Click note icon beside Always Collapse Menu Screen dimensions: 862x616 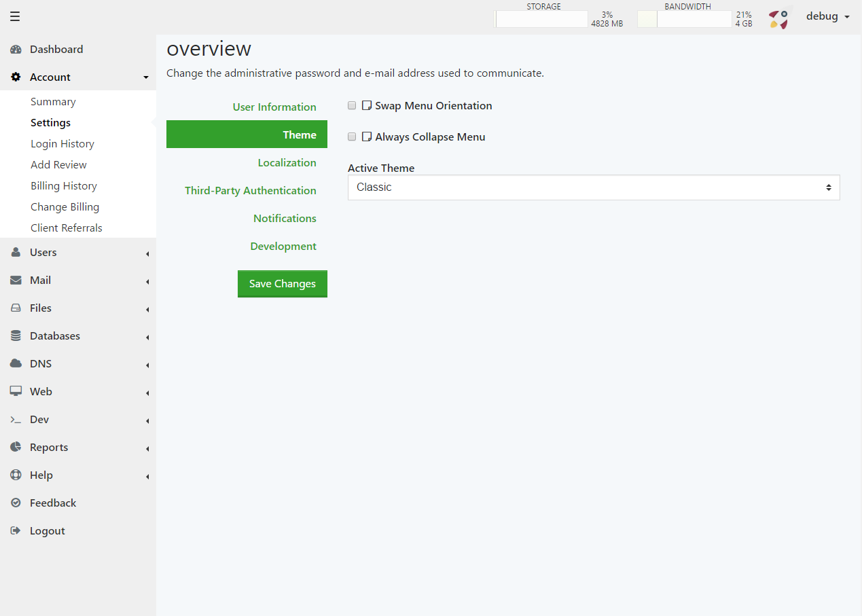tap(367, 137)
